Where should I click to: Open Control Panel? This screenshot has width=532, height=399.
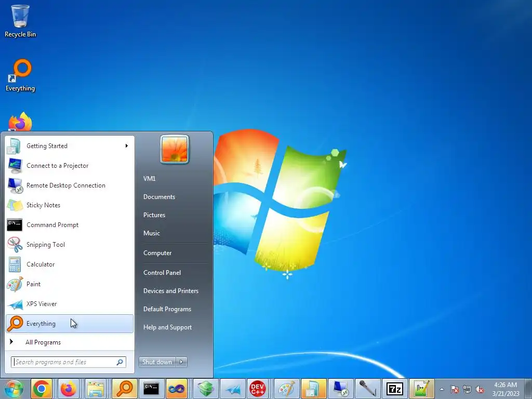point(162,272)
